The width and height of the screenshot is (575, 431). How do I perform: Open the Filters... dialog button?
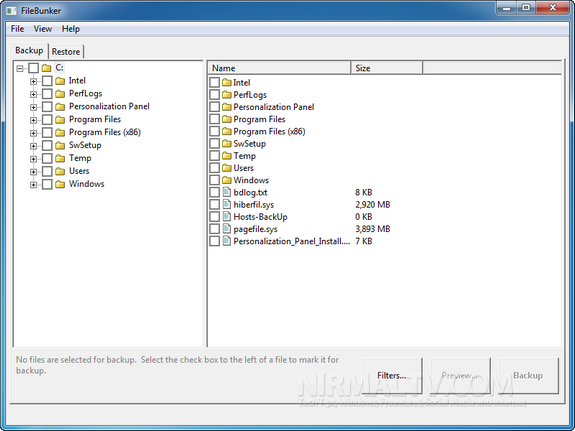pyautogui.click(x=392, y=375)
